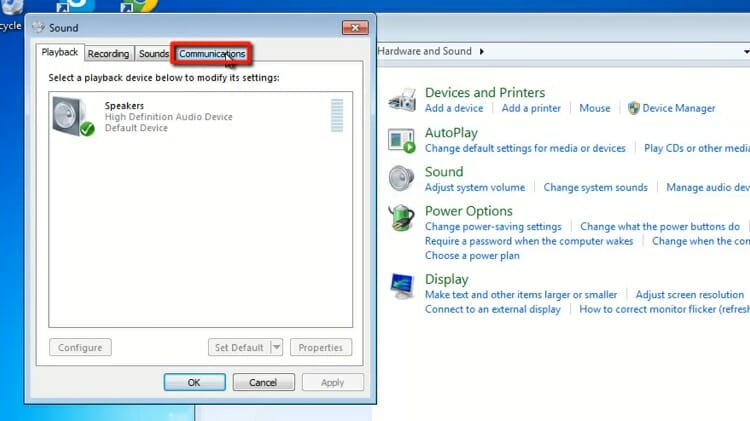Click the Device Manager shield icon
This screenshot has width=750, height=421.
tap(634, 108)
